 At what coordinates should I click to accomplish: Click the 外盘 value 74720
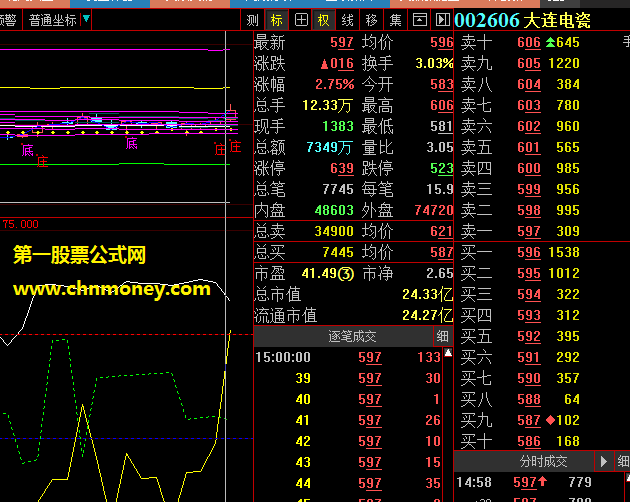click(x=434, y=210)
